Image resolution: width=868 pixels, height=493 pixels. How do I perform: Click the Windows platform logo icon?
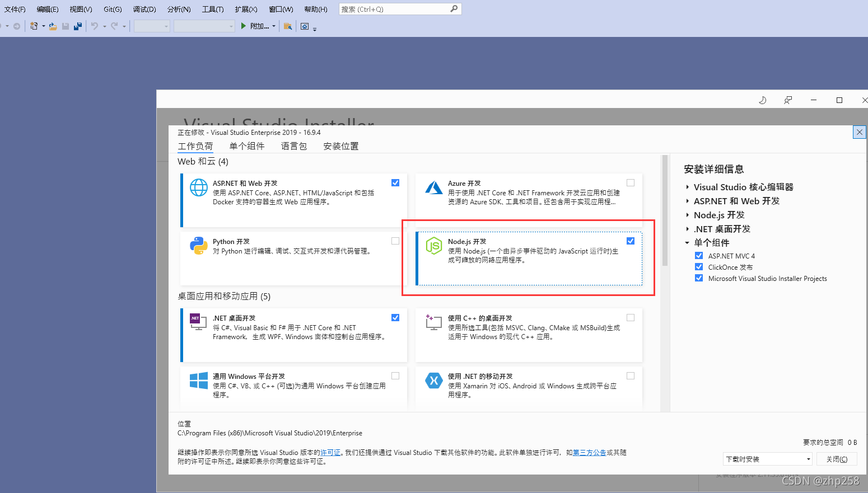click(x=199, y=381)
